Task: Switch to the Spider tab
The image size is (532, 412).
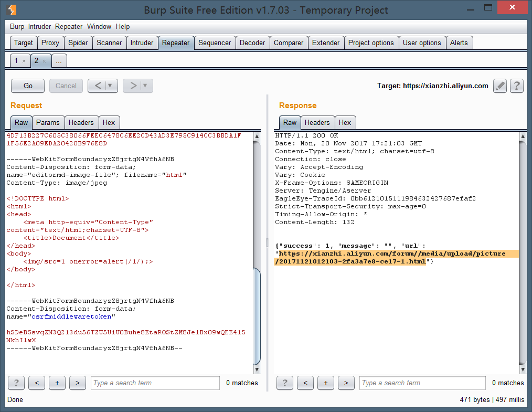Action: 78,43
